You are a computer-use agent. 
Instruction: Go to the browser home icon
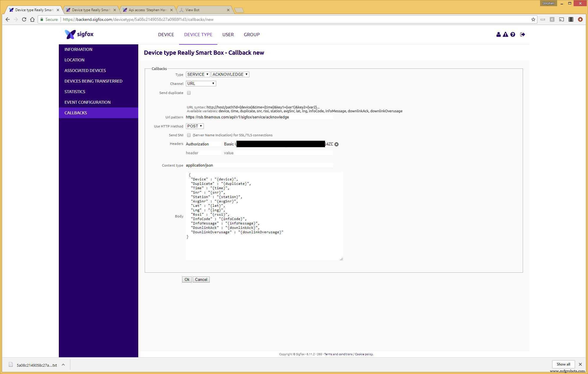[32, 19]
